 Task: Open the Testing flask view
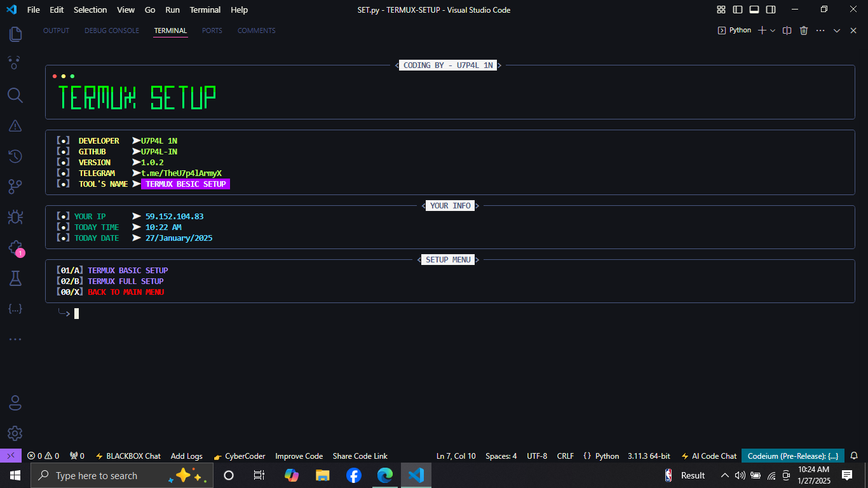[x=15, y=278]
